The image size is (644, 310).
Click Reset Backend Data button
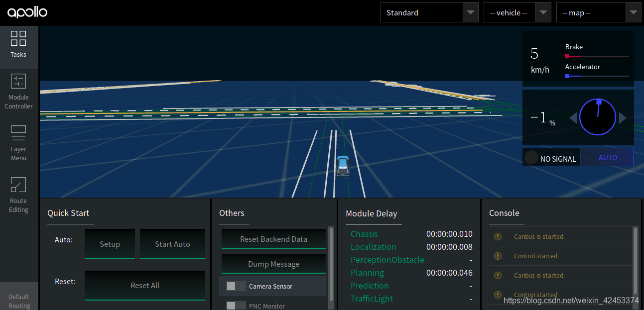click(273, 239)
